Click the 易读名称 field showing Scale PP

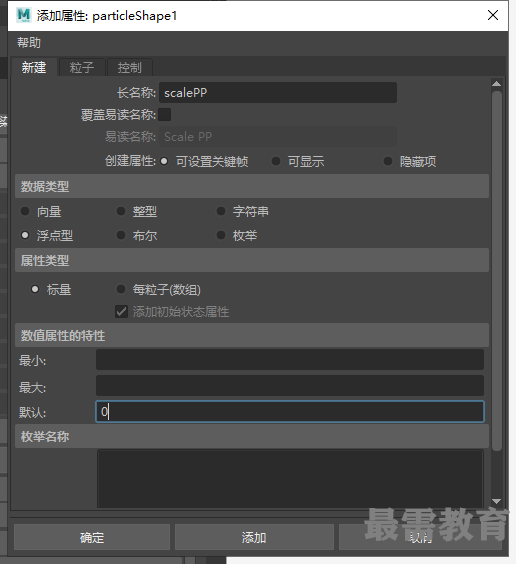tap(278, 137)
